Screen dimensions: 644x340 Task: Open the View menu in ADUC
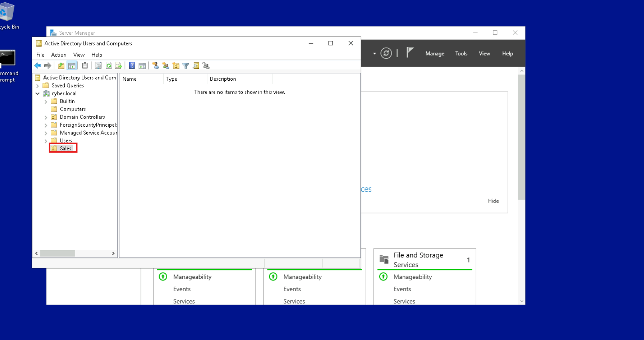point(79,55)
